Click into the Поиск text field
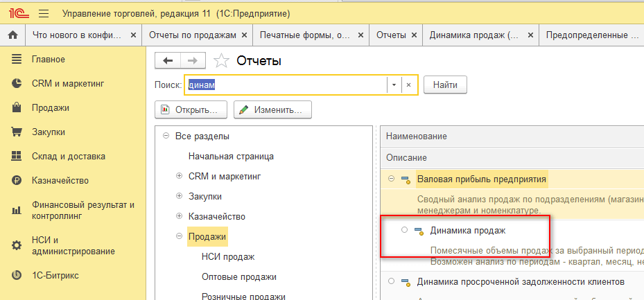This screenshot has height=300, width=644. point(284,85)
